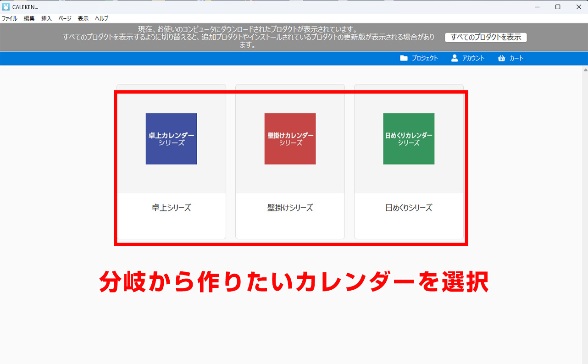Open the カート basket icon
588x364 pixels.
coord(501,58)
